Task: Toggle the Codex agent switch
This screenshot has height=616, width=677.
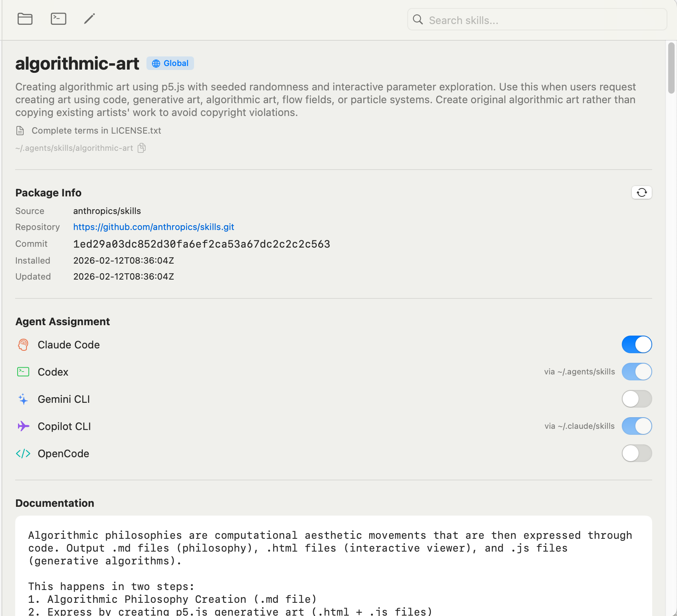Action: [637, 372]
